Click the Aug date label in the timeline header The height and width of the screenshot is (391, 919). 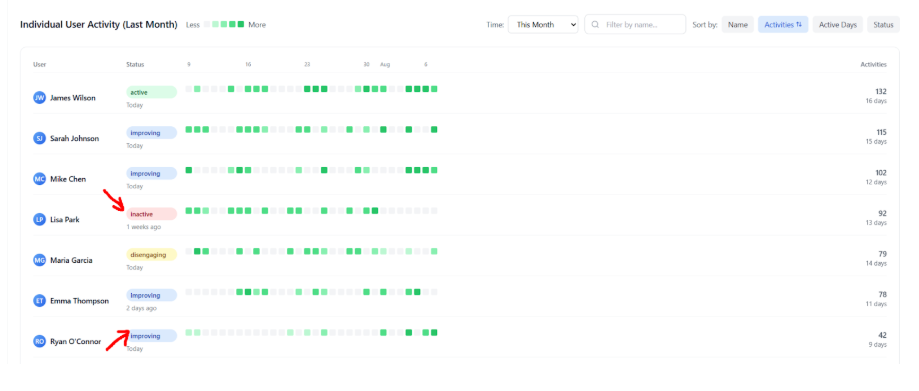click(385, 64)
